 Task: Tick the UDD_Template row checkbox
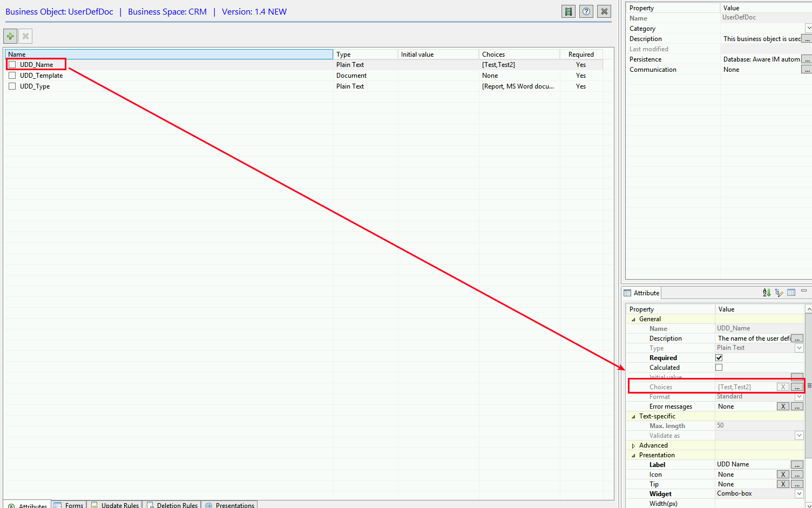coord(12,75)
